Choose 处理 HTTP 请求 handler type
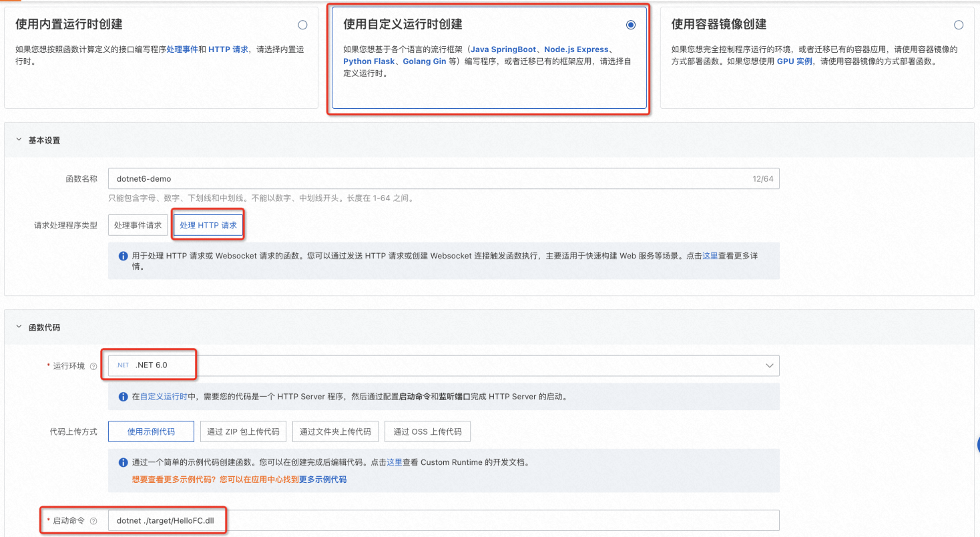Screen dimensions: 980x537 pyautogui.click(x=208, y=225)
